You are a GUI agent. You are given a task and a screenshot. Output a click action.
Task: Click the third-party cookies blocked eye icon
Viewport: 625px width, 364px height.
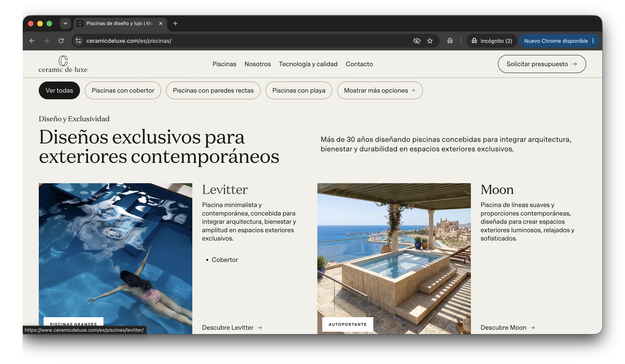(417, 41)
